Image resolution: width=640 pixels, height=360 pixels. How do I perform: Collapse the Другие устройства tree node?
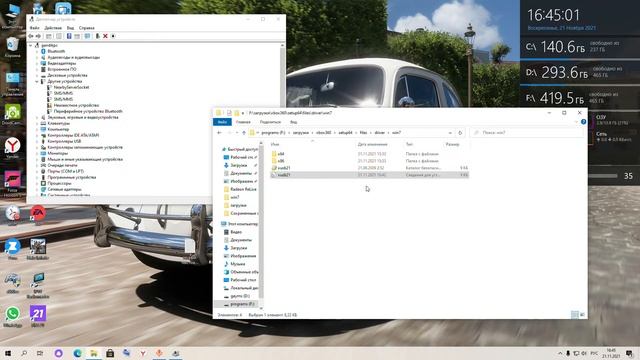[37, 81]
